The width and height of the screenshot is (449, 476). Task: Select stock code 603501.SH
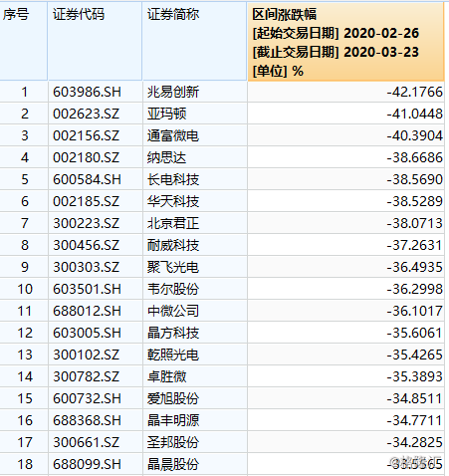coord(87,289)
